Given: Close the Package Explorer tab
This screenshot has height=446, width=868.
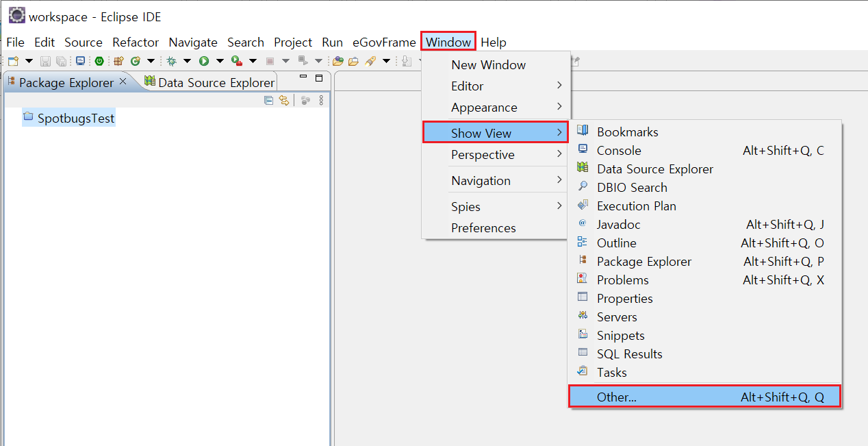Looking at the screenshot, I should 123,82.
